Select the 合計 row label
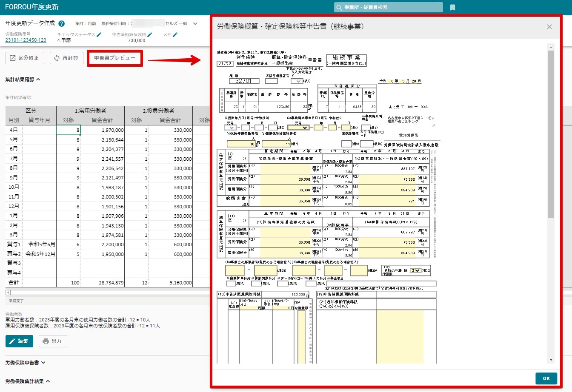The image size is (572, 392). pyautogui.click(x=14, y=282)
